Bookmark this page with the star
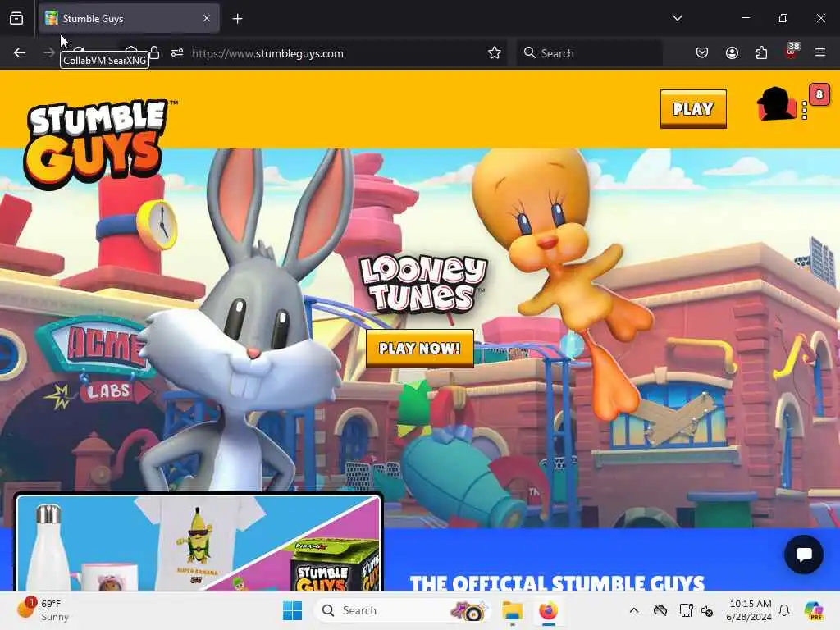This screenshot has height=630, width=840. [495, 53]
